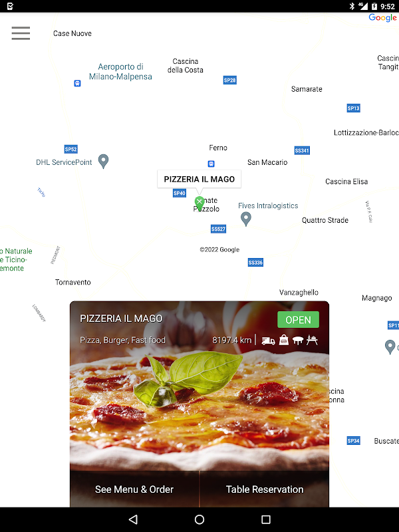The image size is (399, 532).
Task: Select the Fives Intralogistics location pin
Action: click(246, 219)
